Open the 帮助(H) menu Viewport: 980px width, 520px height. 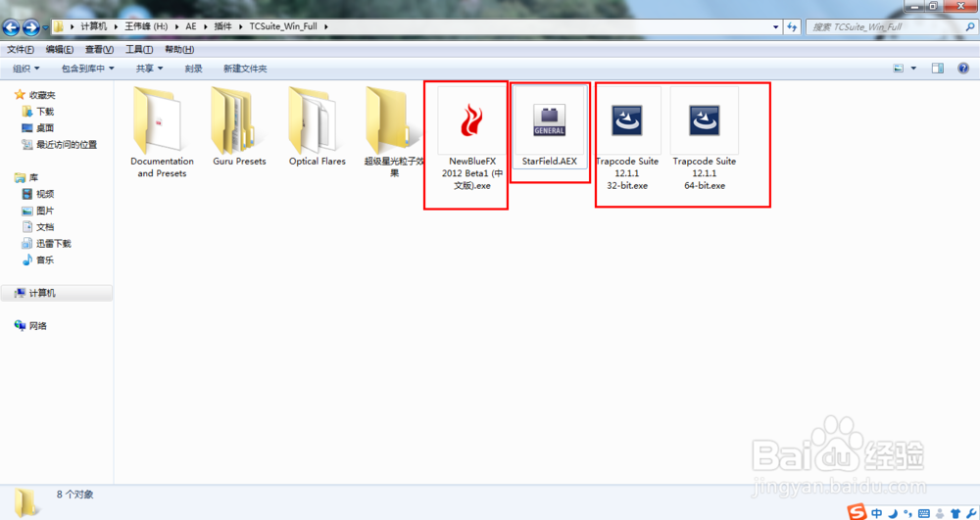[x=179, y=49]
